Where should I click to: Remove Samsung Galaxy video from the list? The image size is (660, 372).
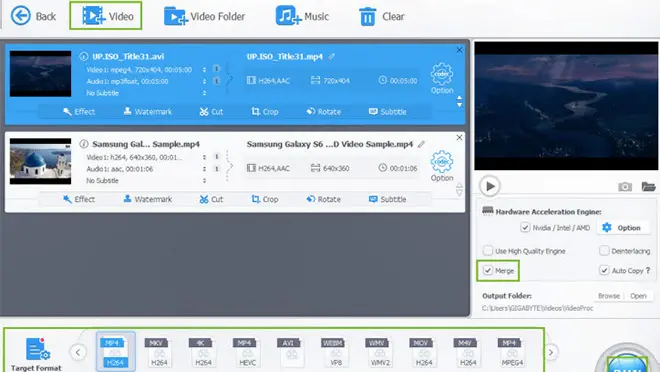(x=459, y=138)
